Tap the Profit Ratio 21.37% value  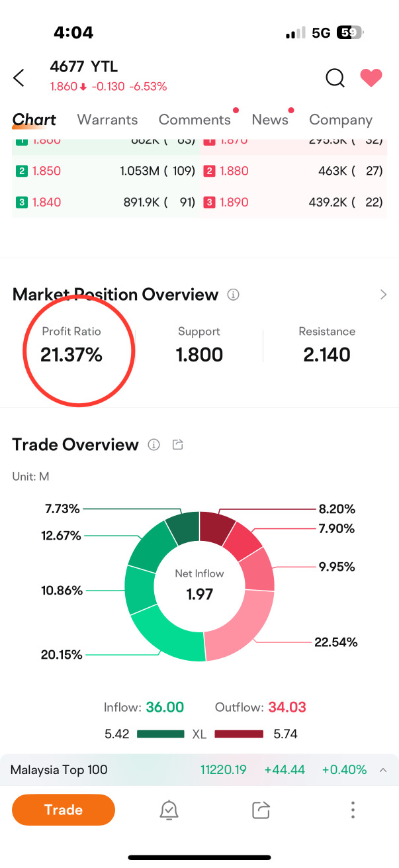(x=71, y=355)
